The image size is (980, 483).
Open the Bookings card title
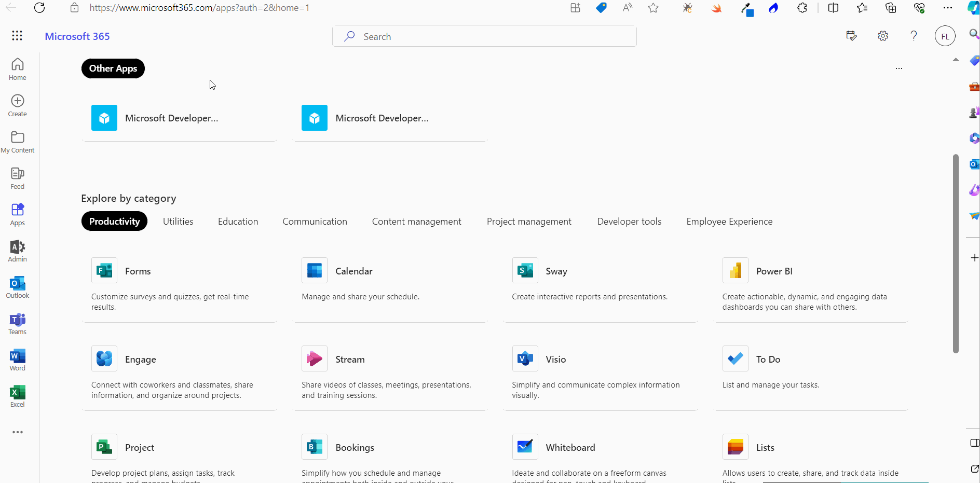click(355, 448)
